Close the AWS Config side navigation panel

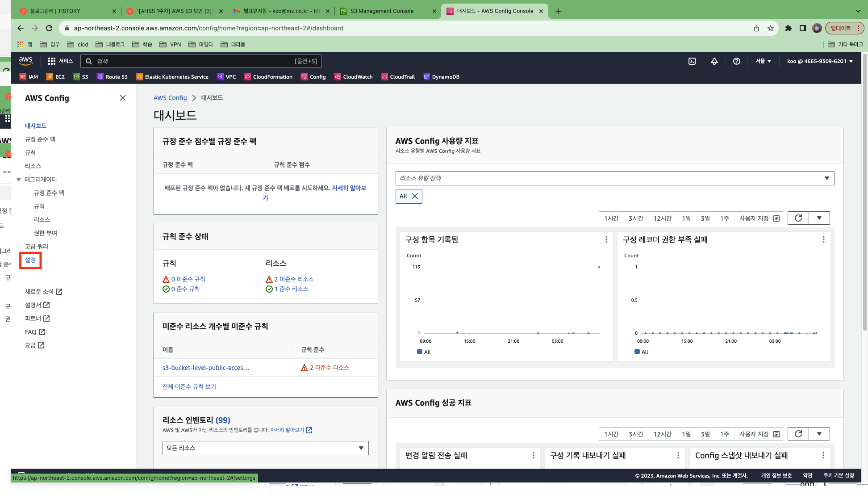point(123,98)
